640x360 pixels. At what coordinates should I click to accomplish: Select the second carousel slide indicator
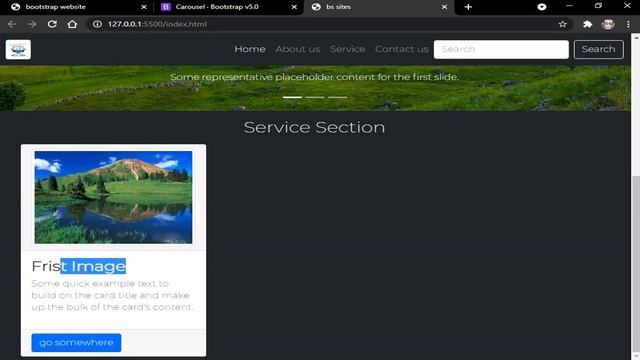(x=315, y=97)
